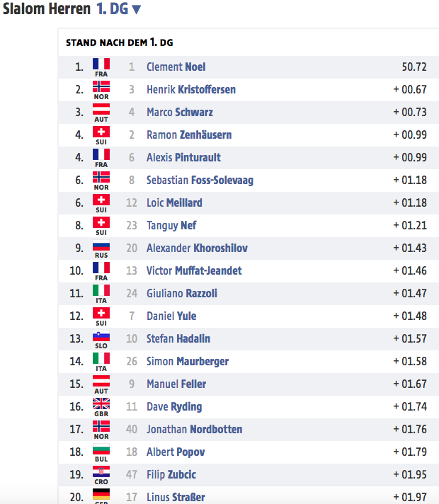This screenshot has height=504, width=439.
Task: Click the Swiss flag beside Ramon Zenhäusern
Action: [101, 132]
